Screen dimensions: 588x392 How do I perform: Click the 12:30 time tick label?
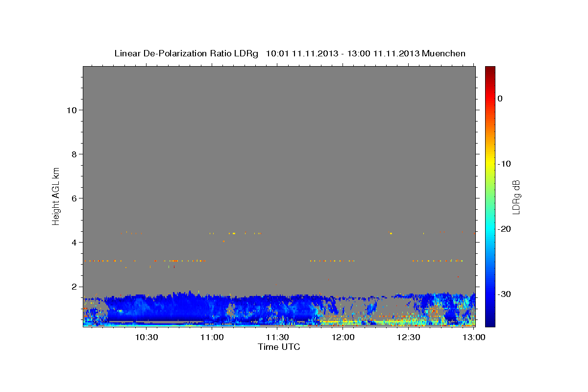click(409, 338)
